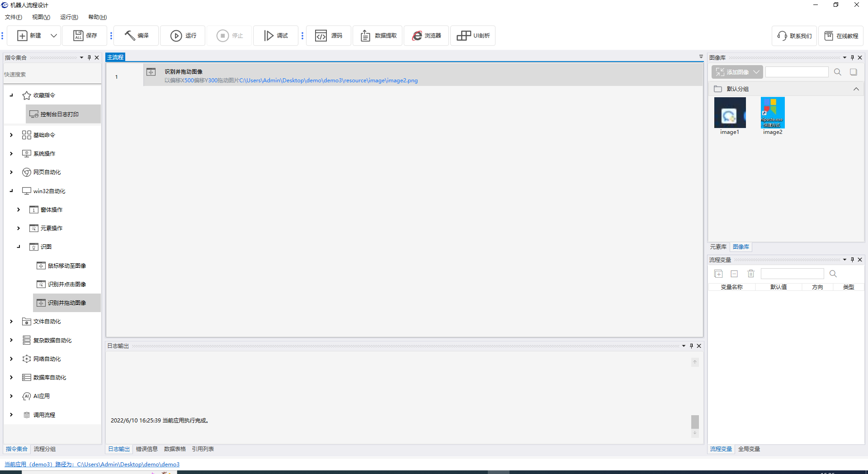868x474 pixels.
Task: Open the 新建 dropdown arrow
Action: pos(54,36)
